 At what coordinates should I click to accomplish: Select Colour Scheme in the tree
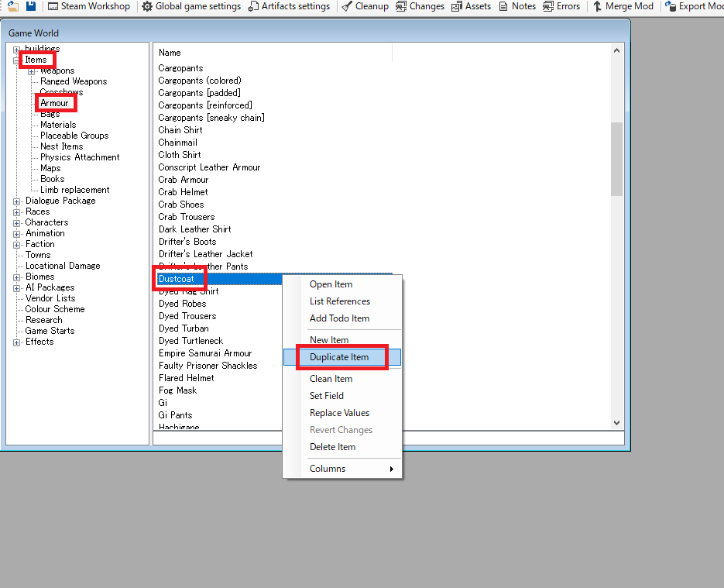(55, 309)
